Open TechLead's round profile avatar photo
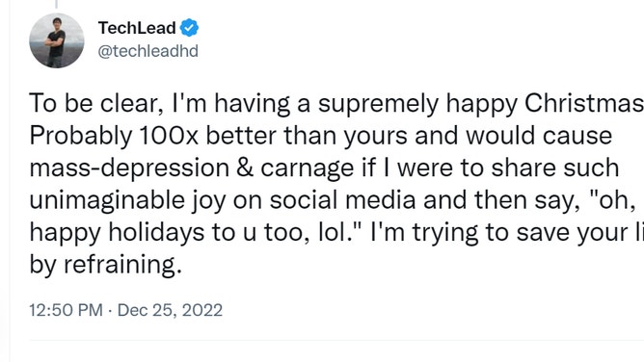The image size is (644, 362). click(57, 40)
